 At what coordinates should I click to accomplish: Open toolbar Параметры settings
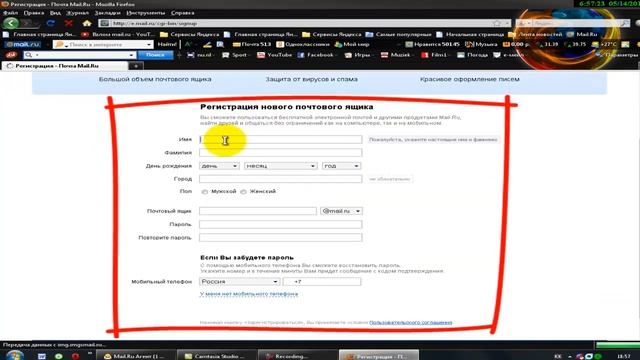click(616, 55)
